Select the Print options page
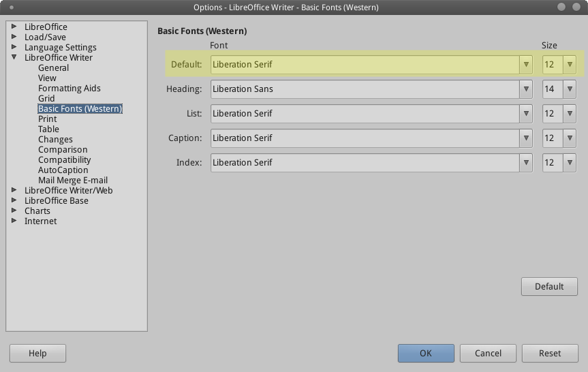 tap(47, 119)
